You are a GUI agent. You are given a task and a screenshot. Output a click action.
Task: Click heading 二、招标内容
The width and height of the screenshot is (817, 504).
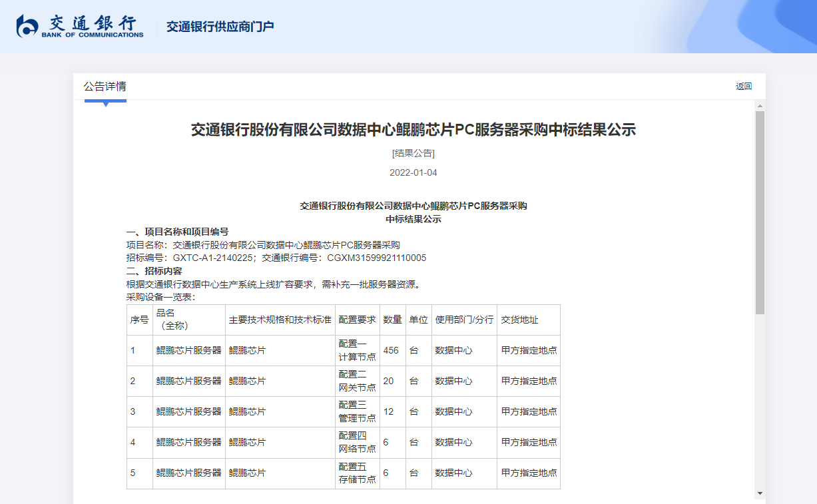pyautogui.click(x=154, y=271)
